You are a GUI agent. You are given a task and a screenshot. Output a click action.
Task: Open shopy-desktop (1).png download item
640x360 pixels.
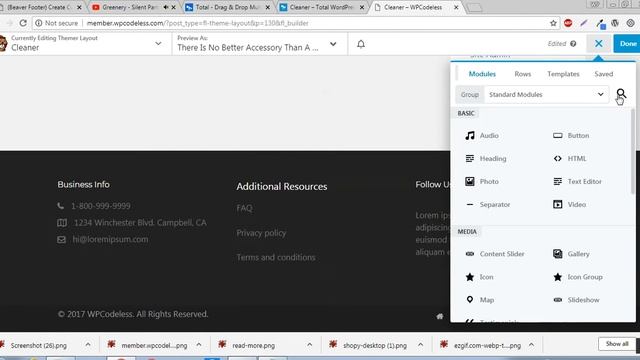(375, 345)
